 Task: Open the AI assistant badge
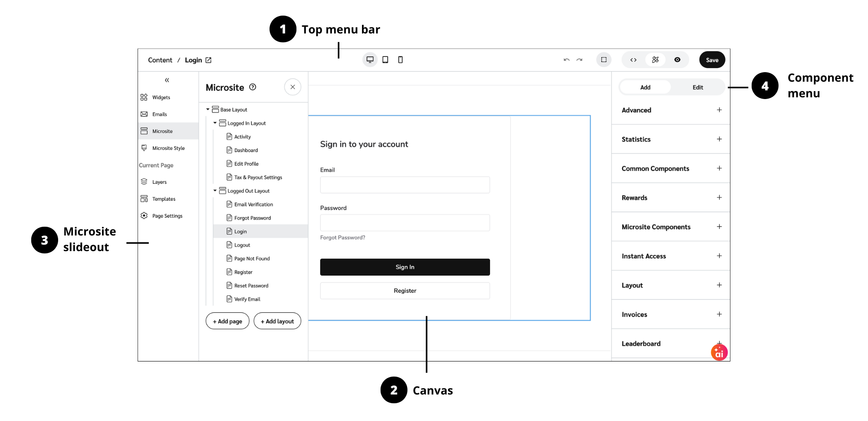[719, 353]
